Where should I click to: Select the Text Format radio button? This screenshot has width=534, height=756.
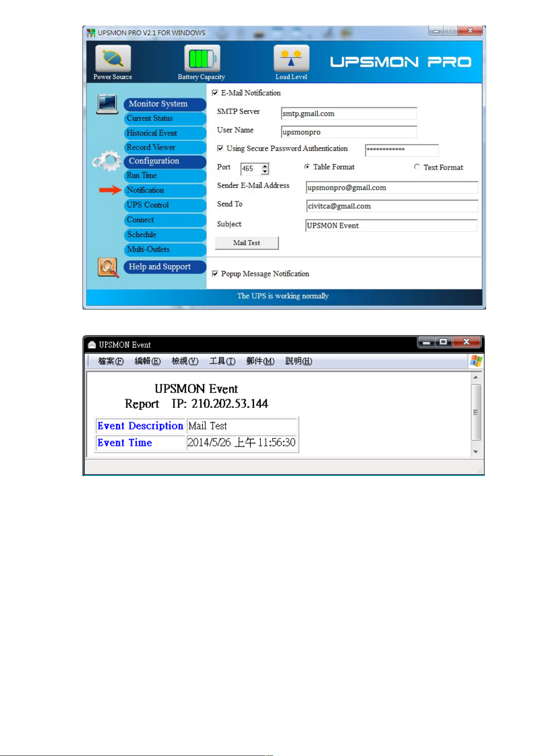click(x=417, y=166)
